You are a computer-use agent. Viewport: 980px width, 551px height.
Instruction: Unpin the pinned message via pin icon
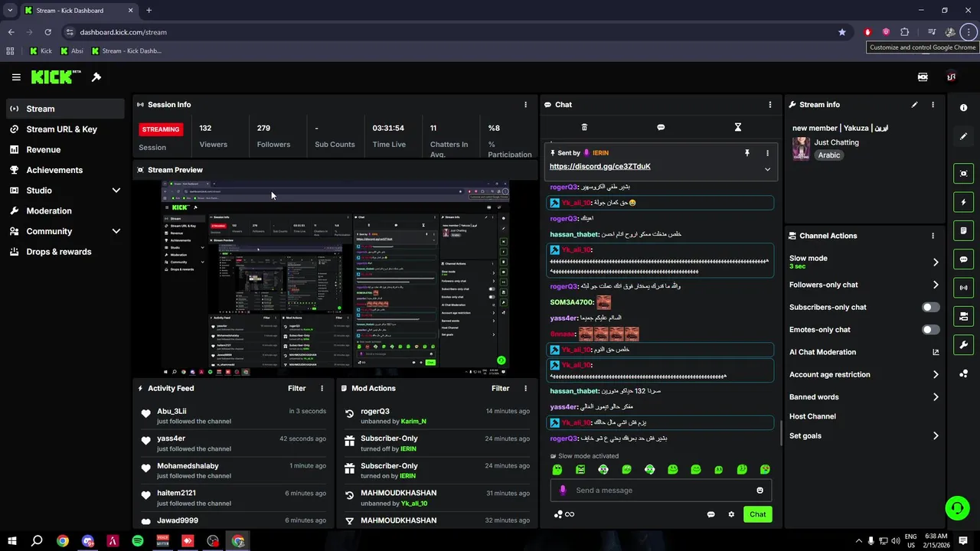746,153
